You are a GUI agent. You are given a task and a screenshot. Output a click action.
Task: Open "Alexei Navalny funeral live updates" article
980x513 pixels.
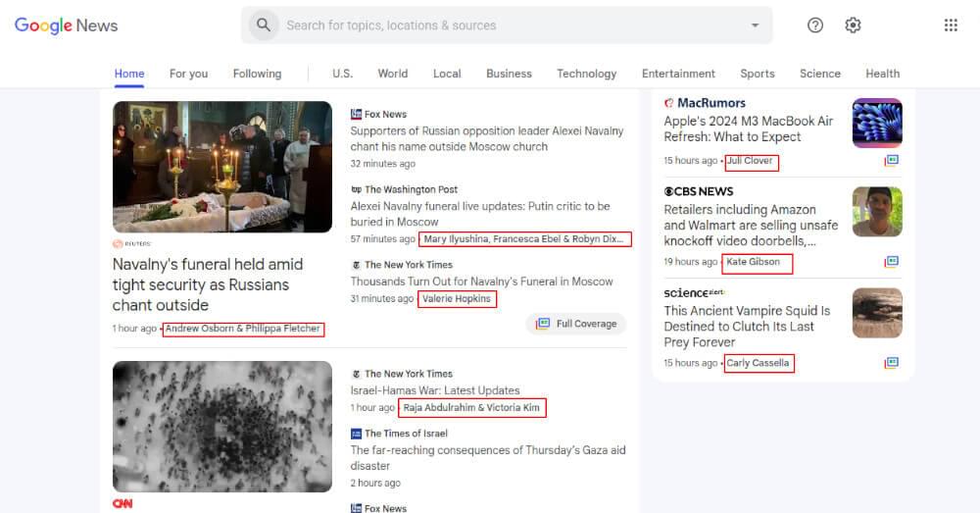point(480,214)
